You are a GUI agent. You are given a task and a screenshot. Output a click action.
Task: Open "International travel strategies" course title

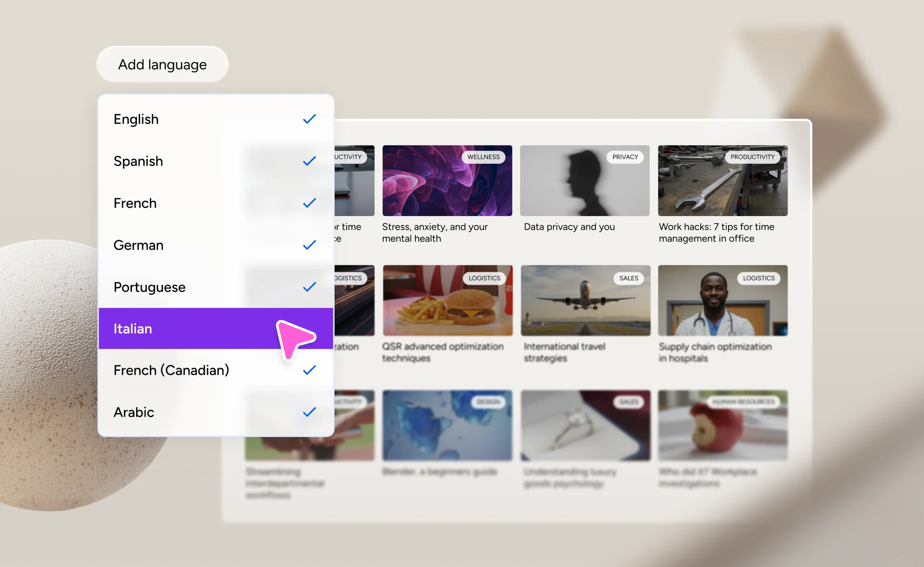pyautogui.click(x=565, y=352)
